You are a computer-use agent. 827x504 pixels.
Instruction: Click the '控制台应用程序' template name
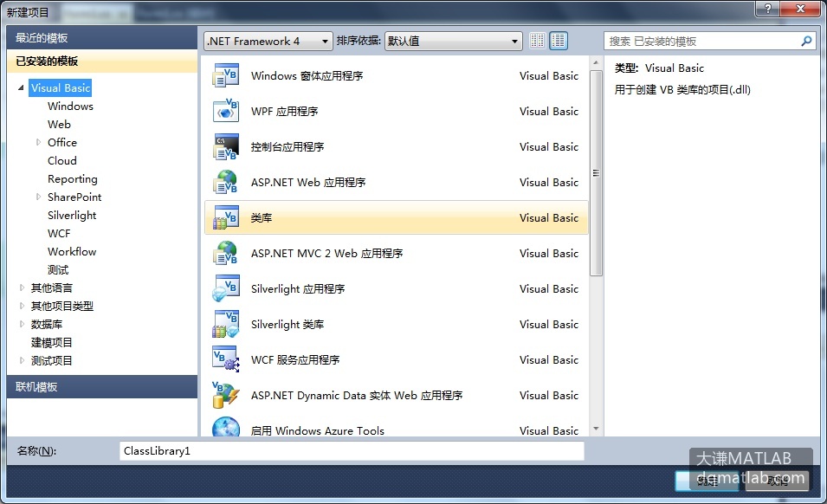pyautogui.click(x=288, y=146)
